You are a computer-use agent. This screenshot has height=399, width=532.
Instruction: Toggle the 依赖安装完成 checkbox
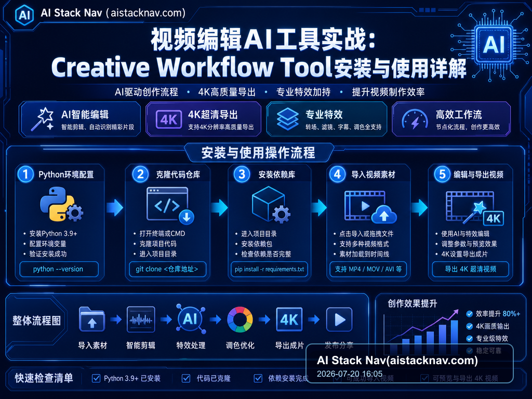[x=258, y=378]
